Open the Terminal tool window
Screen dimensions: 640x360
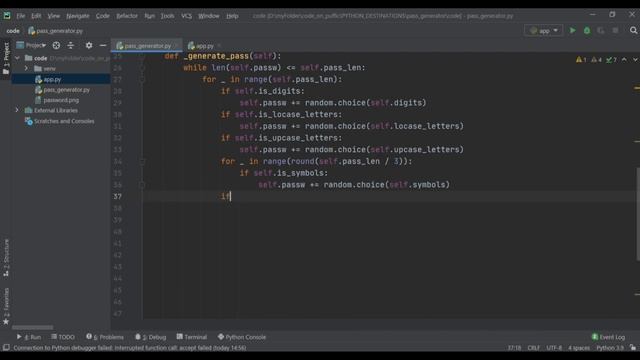tap(192, 337)
